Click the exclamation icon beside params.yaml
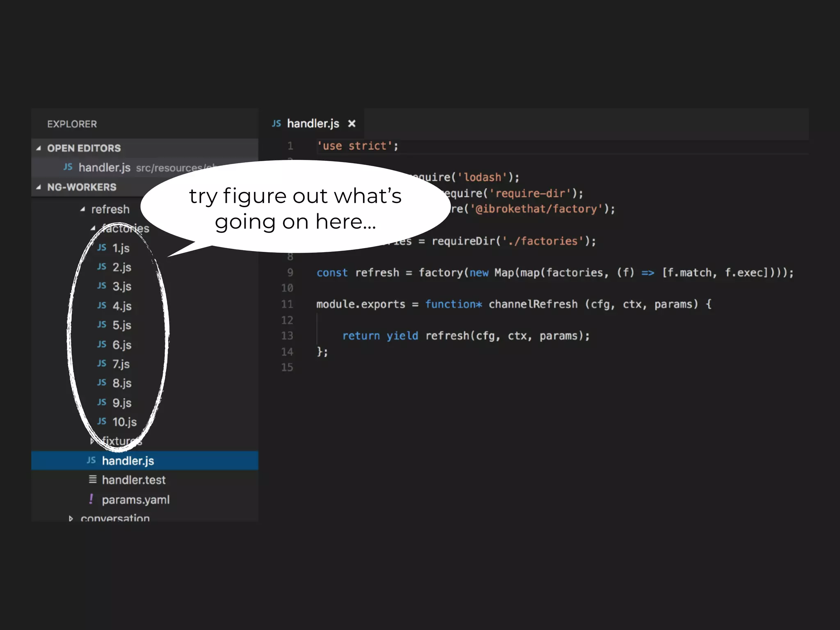 (x=91, y=499)
